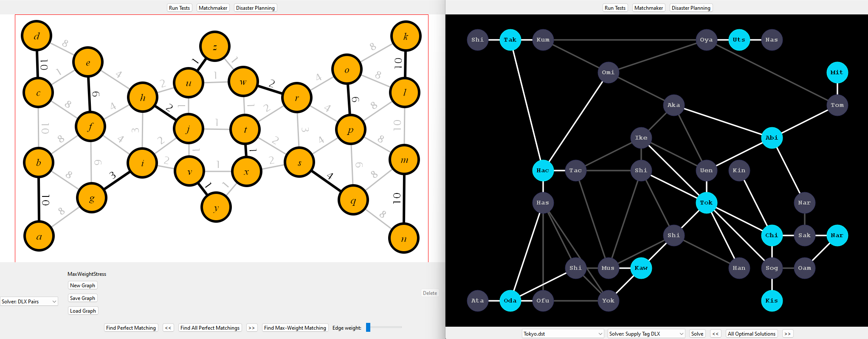Viewport: 868px width, 339px height.
Task: Click the Yok city node
Action: [x=608, y=301]
